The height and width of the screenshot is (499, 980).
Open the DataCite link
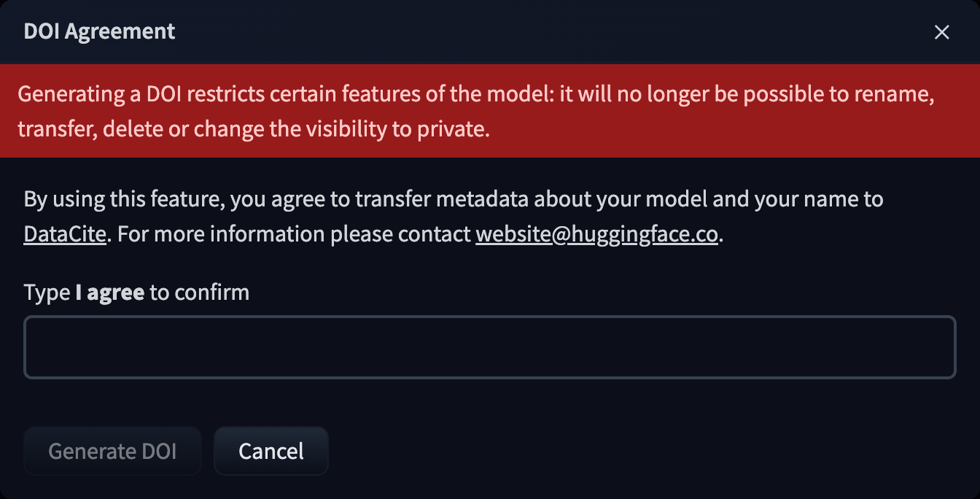65,235
